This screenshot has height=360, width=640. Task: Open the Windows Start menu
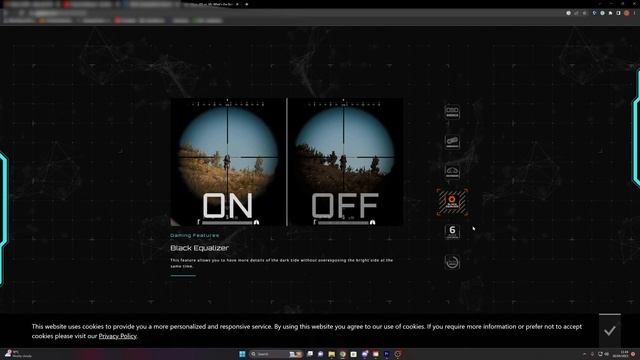pyautogui.click(x=242, y=354)
